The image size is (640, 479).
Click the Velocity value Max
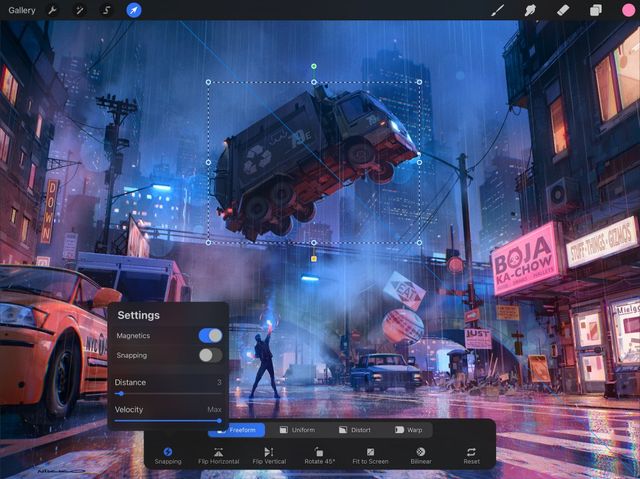click(214, 409)
